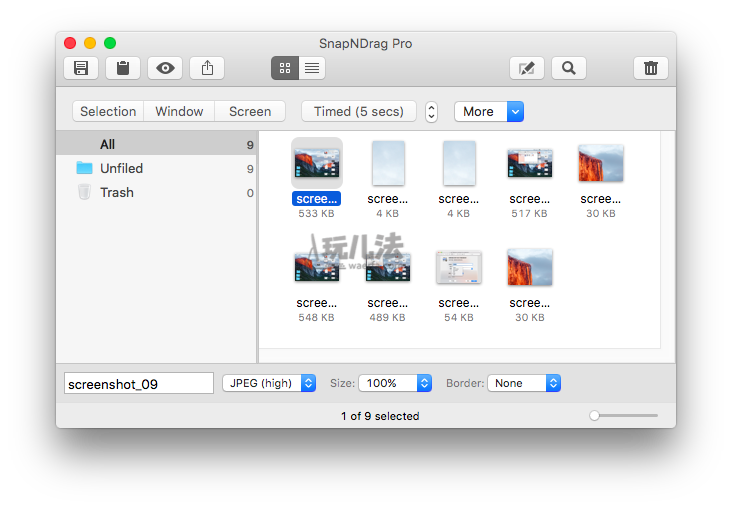732x508 pixels.
Task: Open Quick Look eye preview icon
Action: pyautogui.click(x=165, y=68)
